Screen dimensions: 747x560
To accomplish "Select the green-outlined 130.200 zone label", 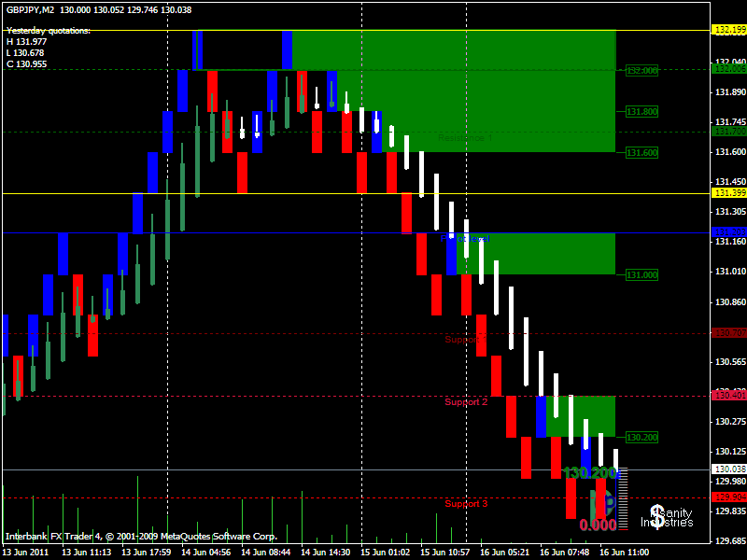I will tap(641, 437).
